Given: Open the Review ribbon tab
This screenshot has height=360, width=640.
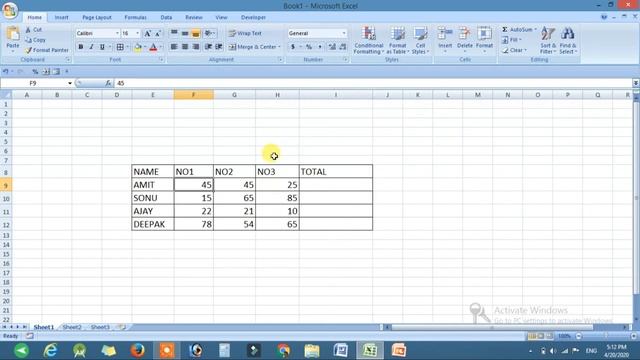Looking at the screenshot, I should tap(193, 18).
